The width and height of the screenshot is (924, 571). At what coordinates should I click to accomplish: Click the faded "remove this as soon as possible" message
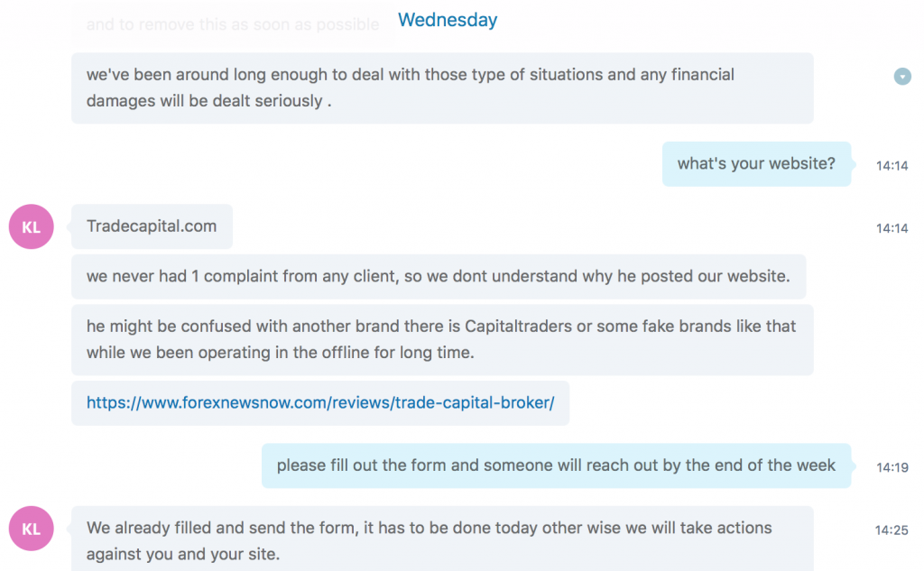(233, 24)
